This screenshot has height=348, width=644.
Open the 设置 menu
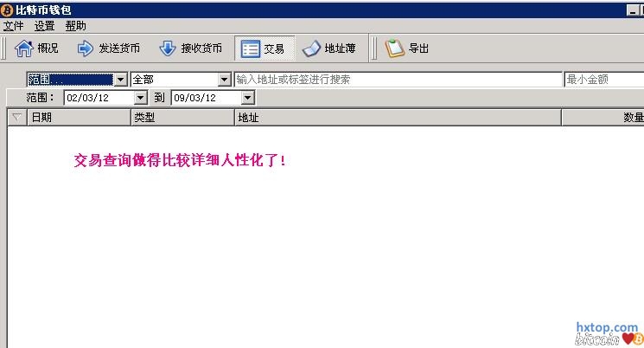44,26
